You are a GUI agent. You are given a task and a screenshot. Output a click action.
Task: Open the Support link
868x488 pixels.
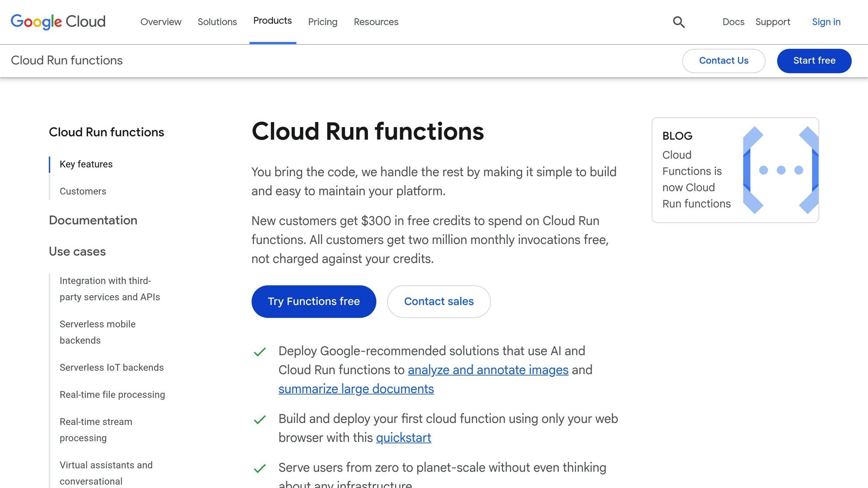pos(773,22)
